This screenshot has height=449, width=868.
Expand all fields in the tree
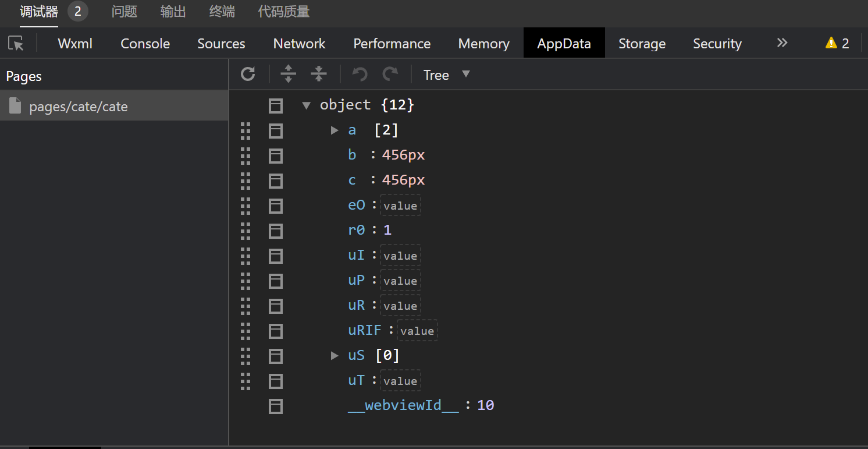tap(288, 74)
